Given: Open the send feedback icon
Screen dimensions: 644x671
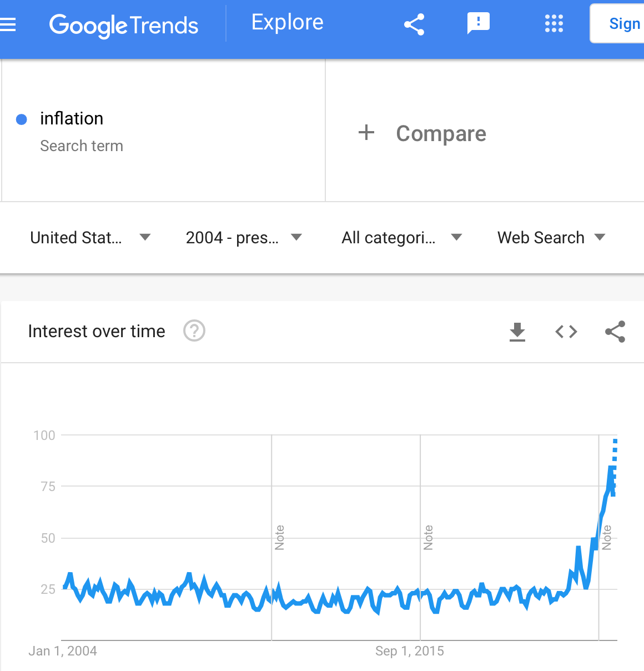Looking at the screenshot, I should (479, 23).
